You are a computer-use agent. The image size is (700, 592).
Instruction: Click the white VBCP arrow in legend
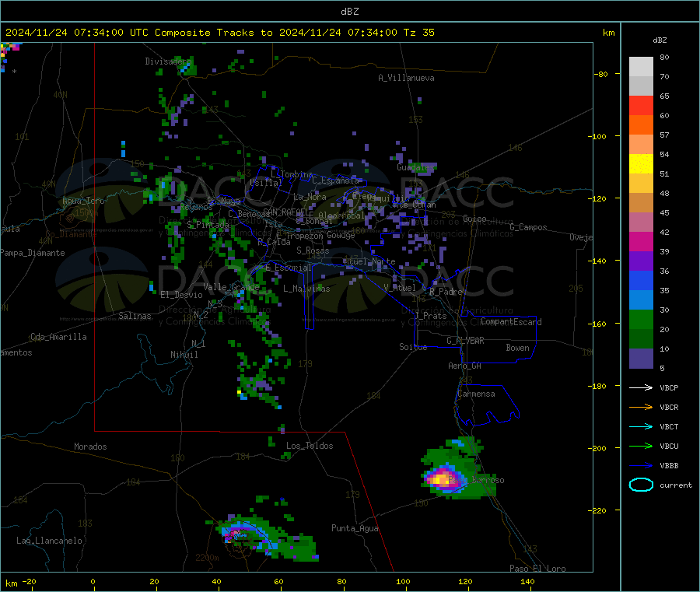[x=641, y=387]
